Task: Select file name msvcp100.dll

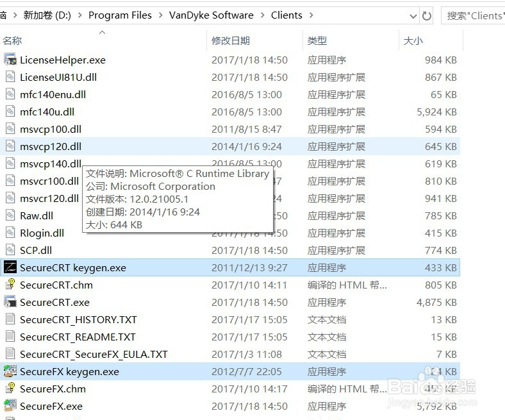Action: 51,129
